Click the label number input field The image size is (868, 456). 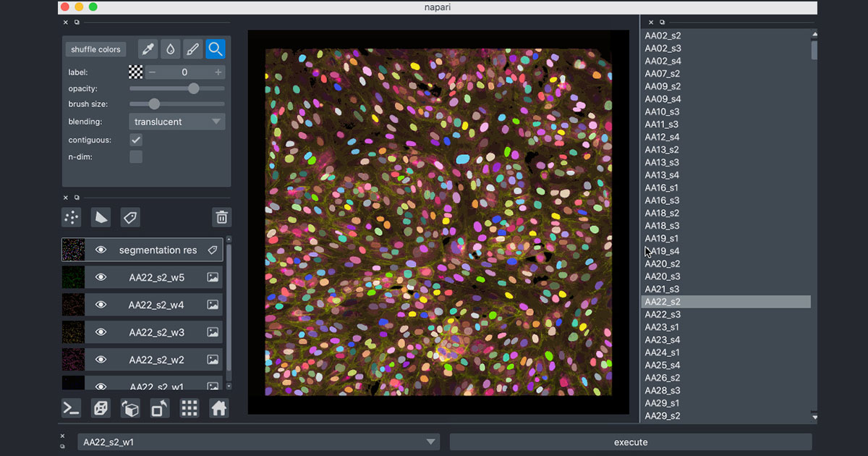185,72
